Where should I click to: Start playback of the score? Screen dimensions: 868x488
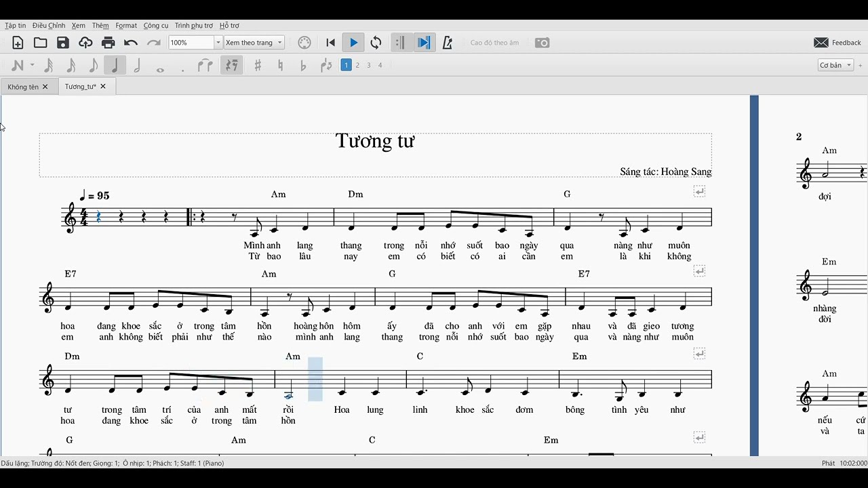[x=353, y=43]
